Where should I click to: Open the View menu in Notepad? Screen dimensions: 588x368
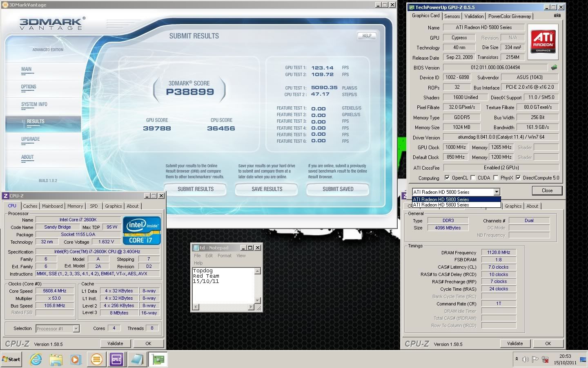tap(241, 256)
